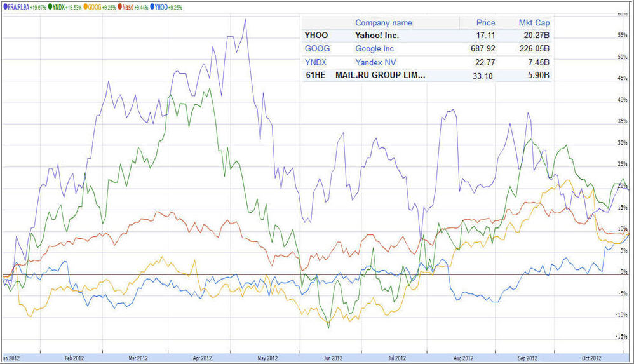Click the Sep 2012 axis label
The width and height of the screenshot is (634, 364).
tap(528, 358)
